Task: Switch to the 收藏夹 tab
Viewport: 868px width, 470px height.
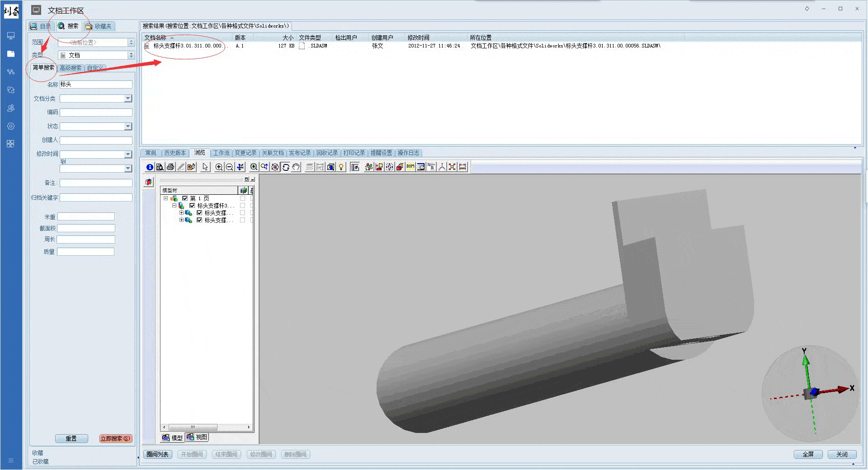Action: [99, 26]
